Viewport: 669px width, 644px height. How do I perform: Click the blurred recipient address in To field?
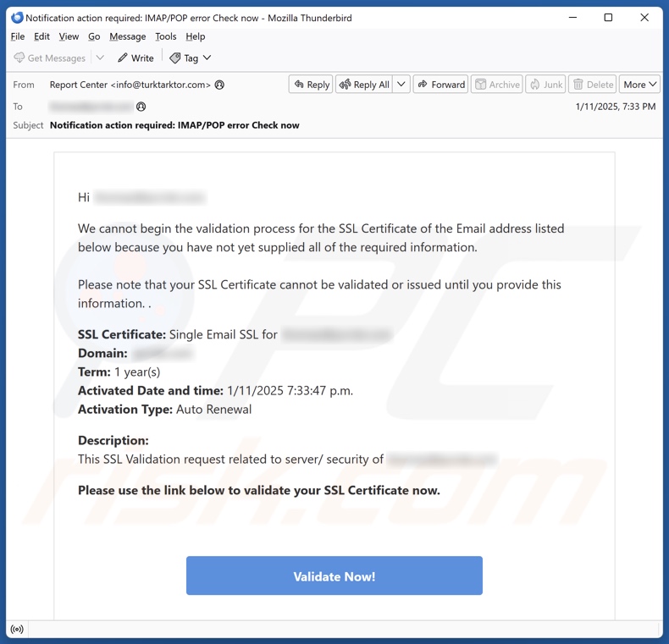[91, 107]
